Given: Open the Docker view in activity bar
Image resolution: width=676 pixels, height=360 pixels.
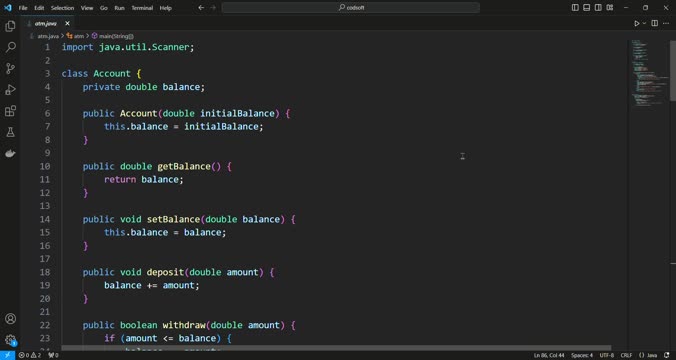Looking at the screenshot, I should click(x=10, y=153).
